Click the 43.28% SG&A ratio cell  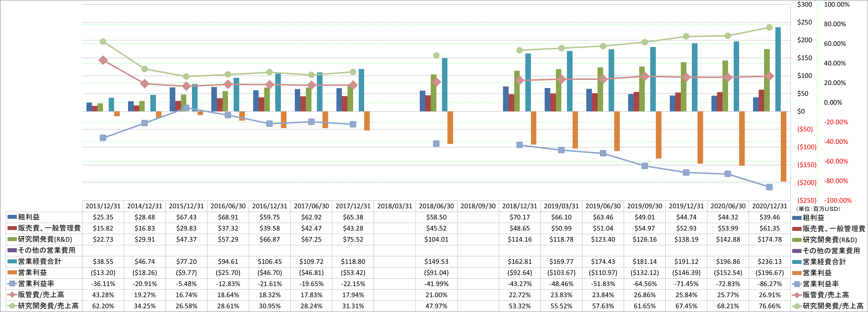(x=103, y=295)
